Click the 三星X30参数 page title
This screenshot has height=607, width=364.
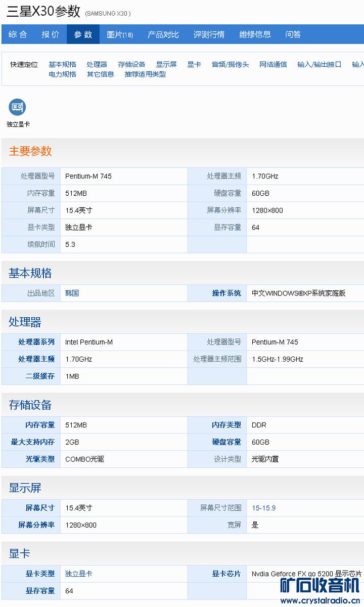tap(43, 11)
